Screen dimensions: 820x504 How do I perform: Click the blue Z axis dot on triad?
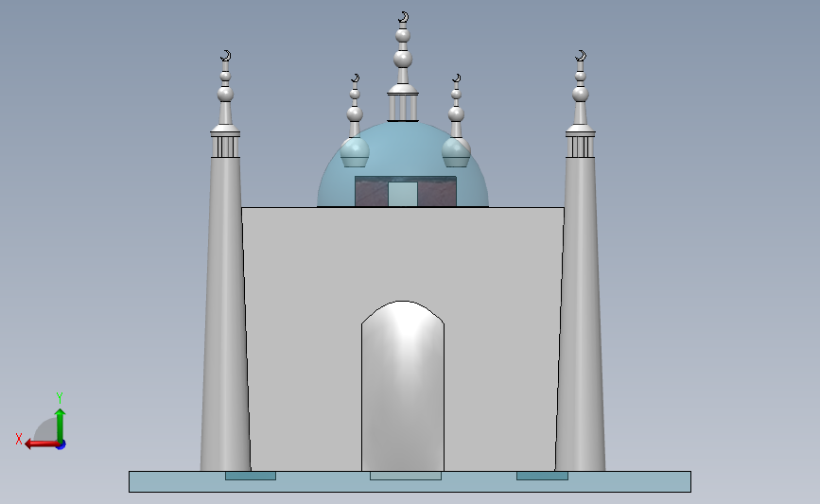61,444
